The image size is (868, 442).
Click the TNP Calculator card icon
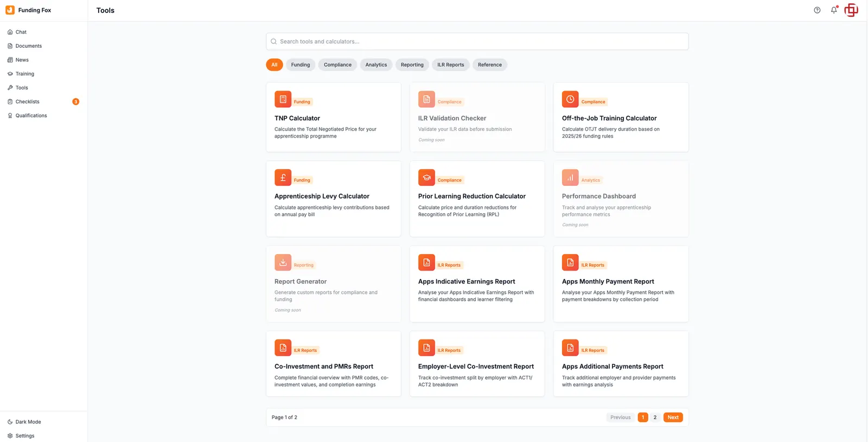283,99
